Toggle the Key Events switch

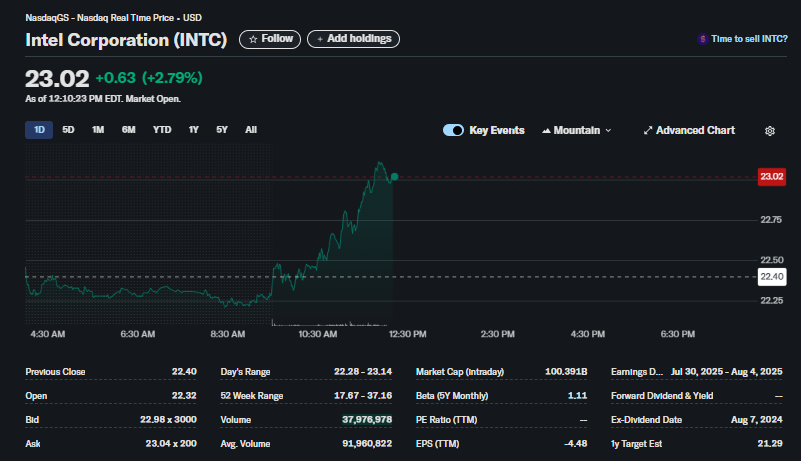pos(453,130)
